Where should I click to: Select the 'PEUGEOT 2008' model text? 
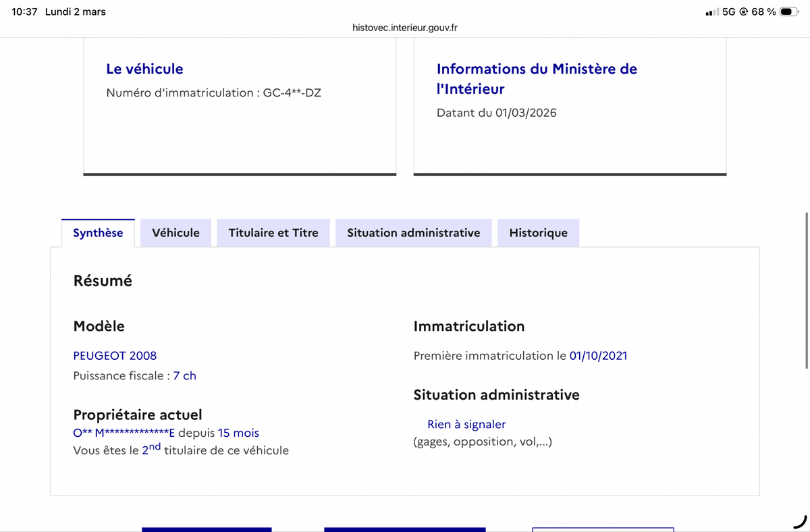pos(115,355)
